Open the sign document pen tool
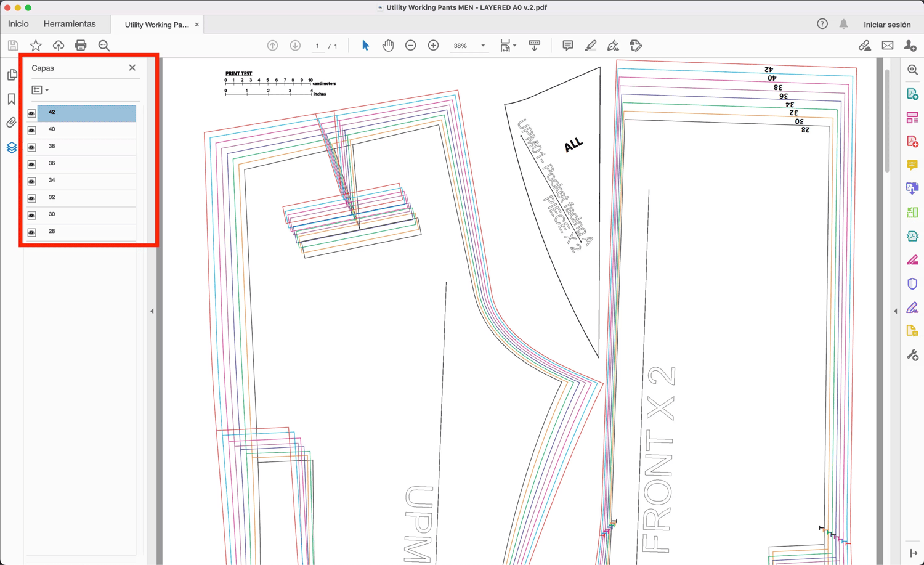 [x=613, y=46]
